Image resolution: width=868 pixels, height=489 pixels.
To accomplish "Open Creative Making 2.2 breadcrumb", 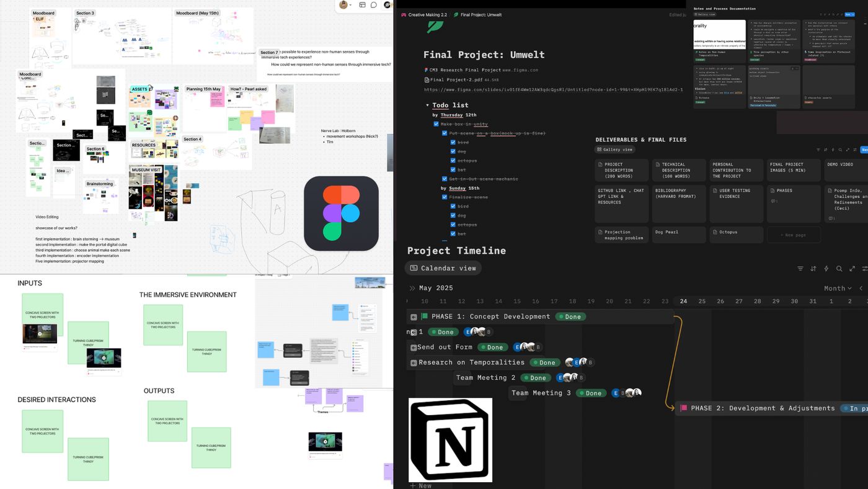I will pyautogui.click(x=424, y=15).
